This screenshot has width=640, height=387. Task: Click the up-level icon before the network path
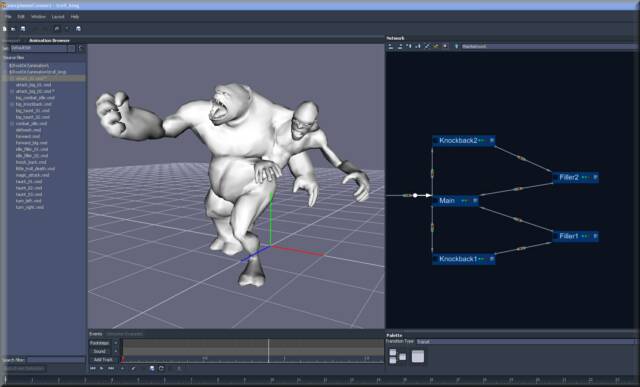pos(456,47)
